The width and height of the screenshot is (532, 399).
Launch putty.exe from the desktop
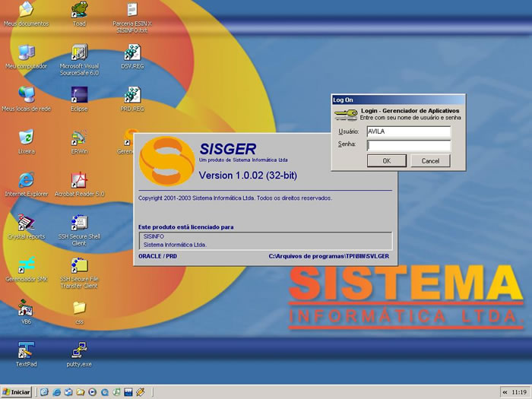[79, 354]
